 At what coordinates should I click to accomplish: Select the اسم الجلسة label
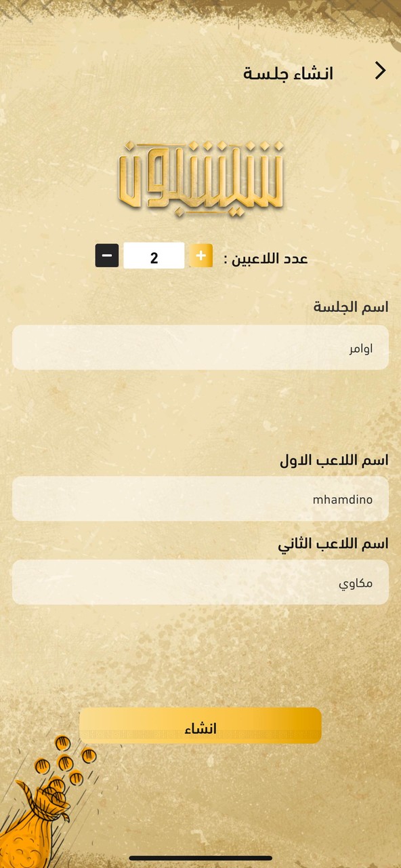point(350,306)
